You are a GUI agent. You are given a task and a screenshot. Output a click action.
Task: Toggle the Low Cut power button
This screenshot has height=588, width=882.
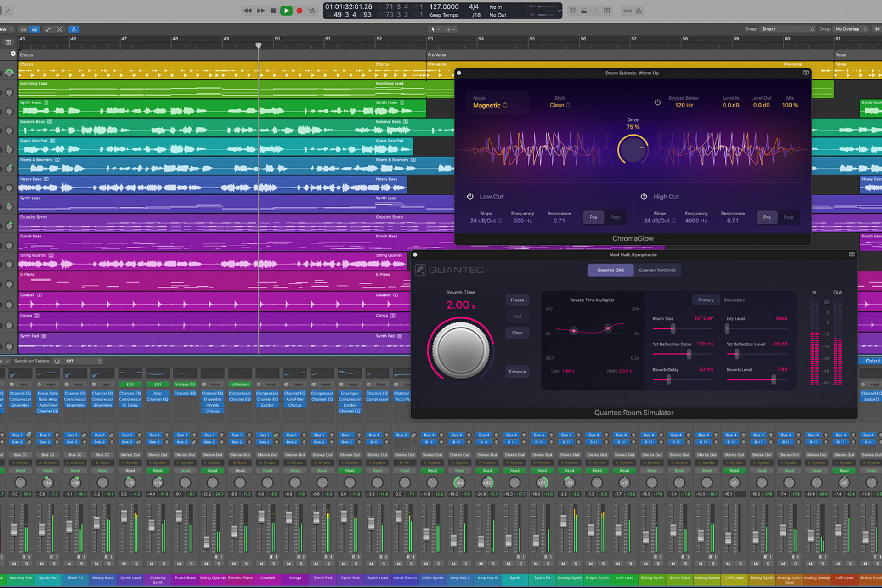click(x=470, y=197)
